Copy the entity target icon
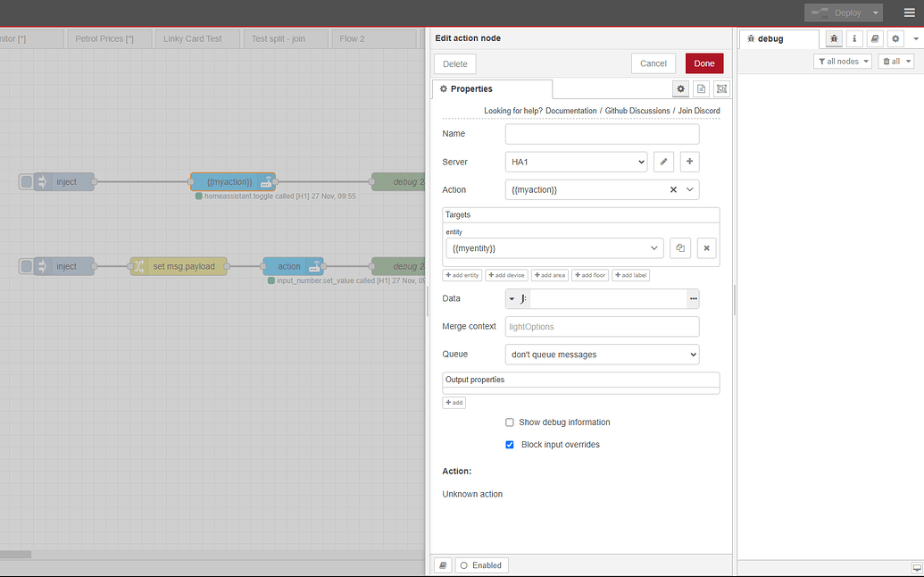Viewport: 924px width, 577px height. tap(680, 248)
